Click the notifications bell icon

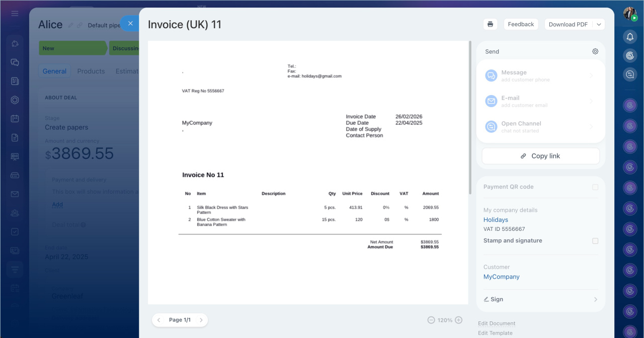pyautogui.click(x=630, y=37)
